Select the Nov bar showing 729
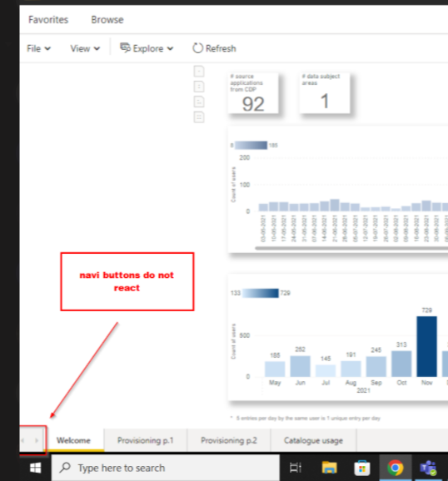This screenshot has width=448, height=481. click(x=426, y=346)
